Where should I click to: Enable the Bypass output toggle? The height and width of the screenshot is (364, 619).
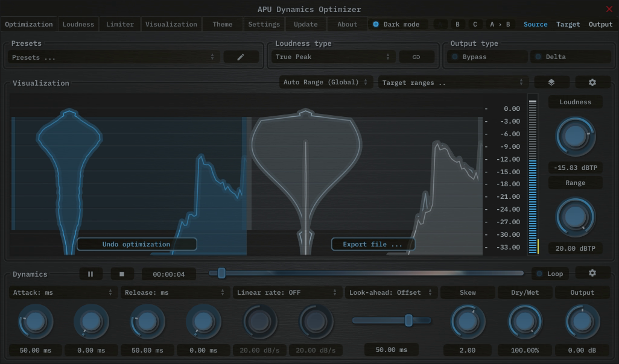click(454, 57)
